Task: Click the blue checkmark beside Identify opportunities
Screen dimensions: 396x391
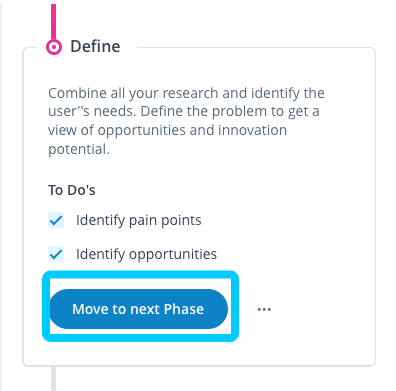Action: pos(56,254)
